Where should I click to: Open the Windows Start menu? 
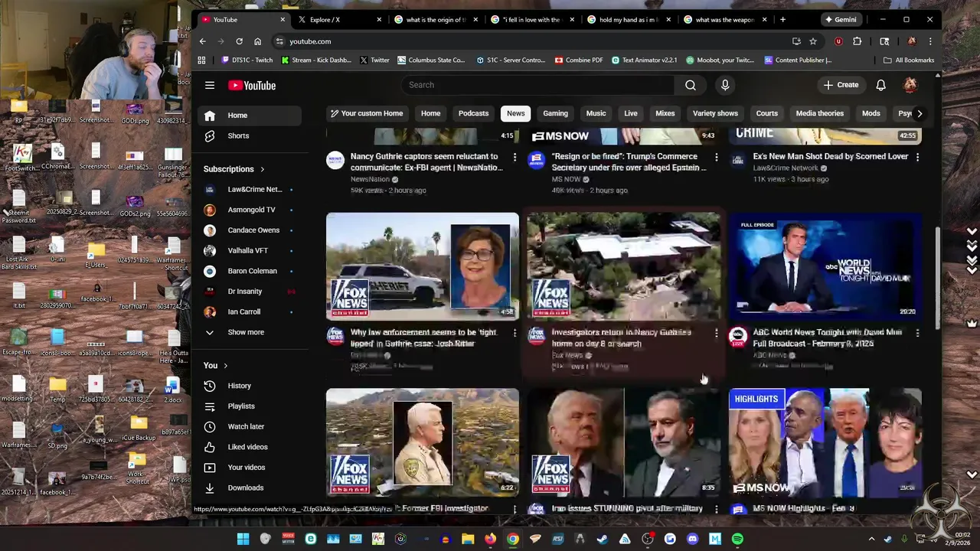coord(243,539)
